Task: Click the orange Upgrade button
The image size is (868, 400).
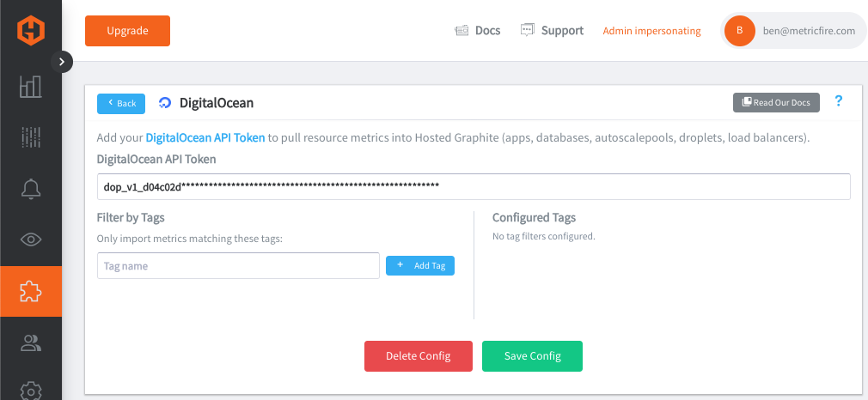Action: tap(127, 31)
